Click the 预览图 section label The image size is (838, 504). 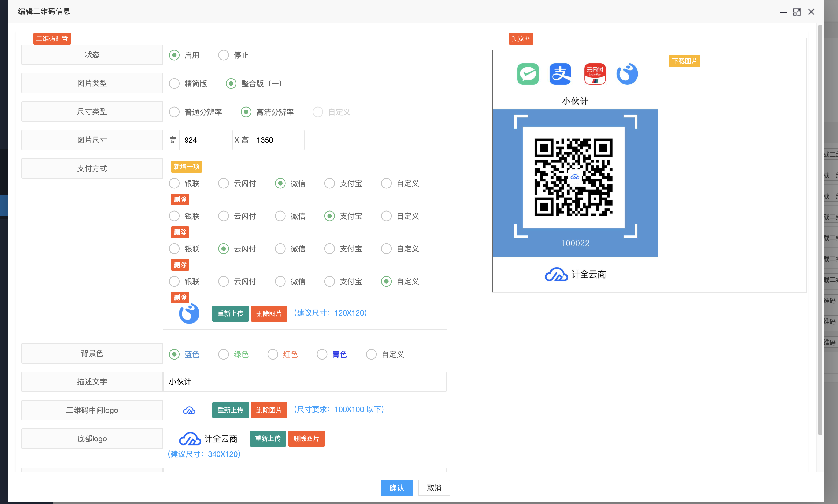(521, 39)
